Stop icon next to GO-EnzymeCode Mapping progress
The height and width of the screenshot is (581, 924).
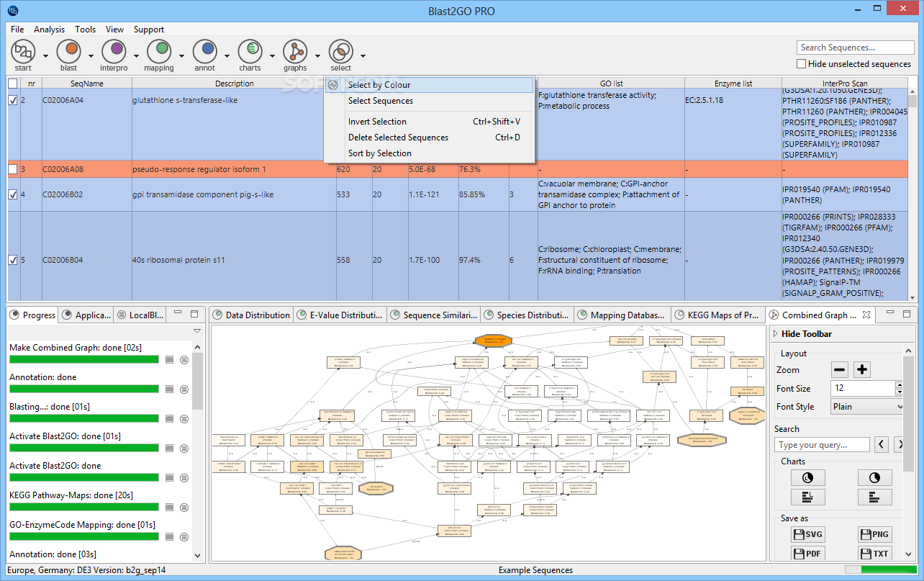click(x=170, y=536)
